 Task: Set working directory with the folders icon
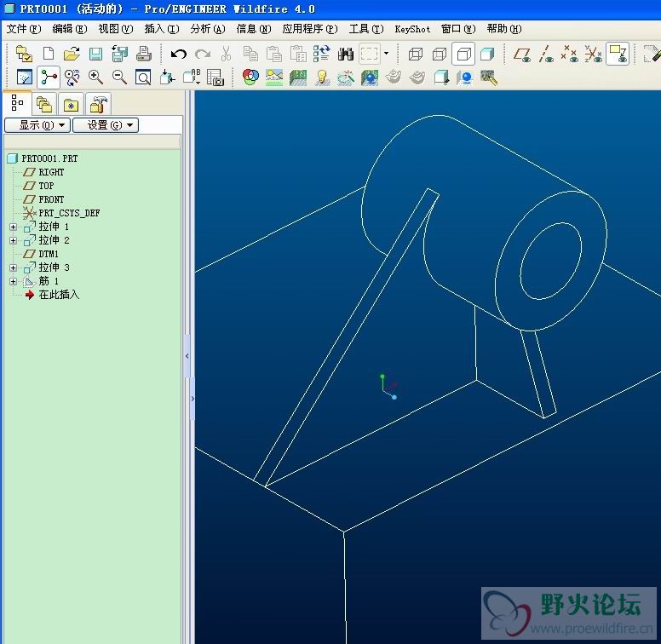(x=24, y=54)
